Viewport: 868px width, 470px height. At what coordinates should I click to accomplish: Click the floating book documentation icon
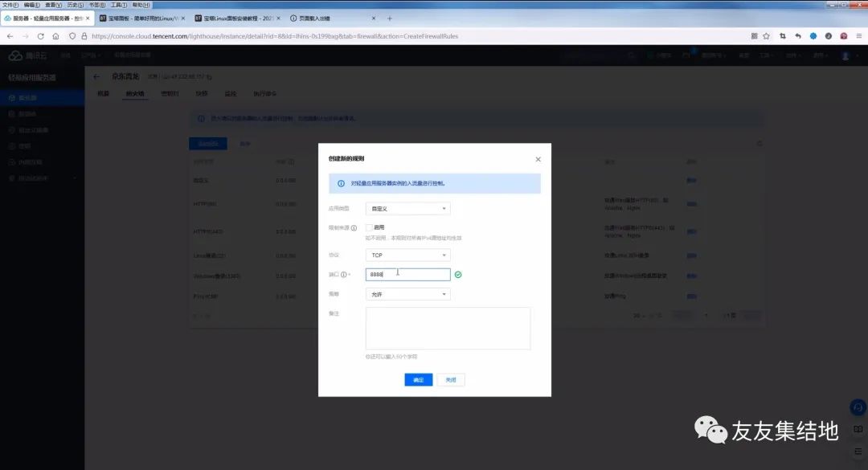(858, 429)
